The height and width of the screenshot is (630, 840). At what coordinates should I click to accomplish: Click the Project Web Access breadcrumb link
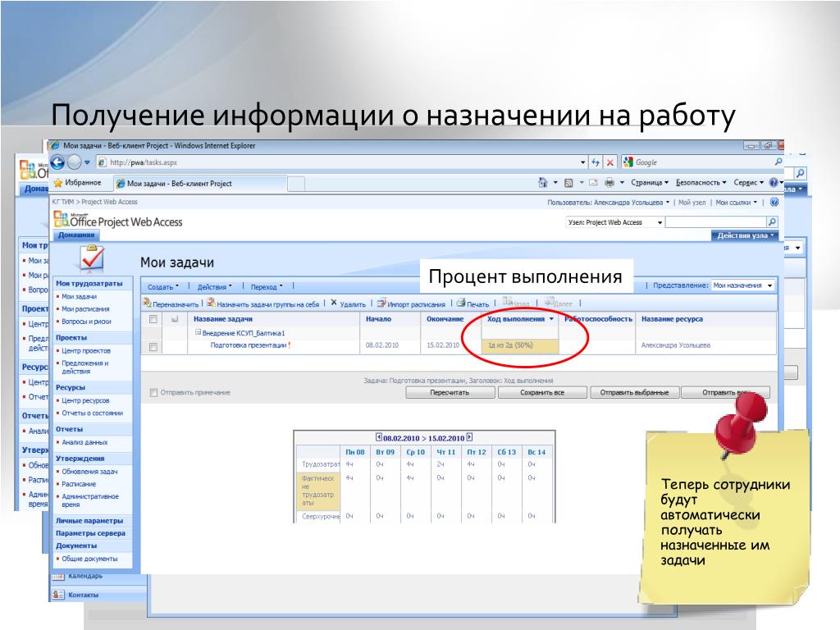click(109, 202)
